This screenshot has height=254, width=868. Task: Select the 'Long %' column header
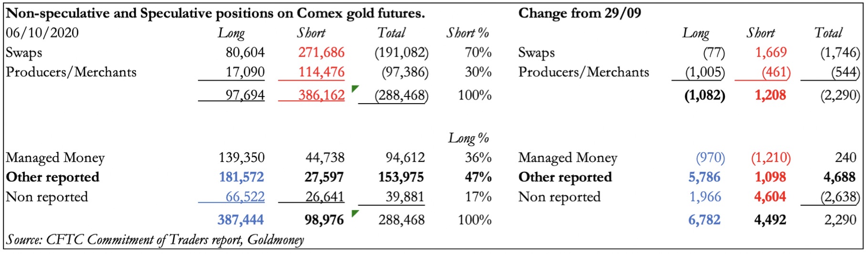[x=469, y=138]
